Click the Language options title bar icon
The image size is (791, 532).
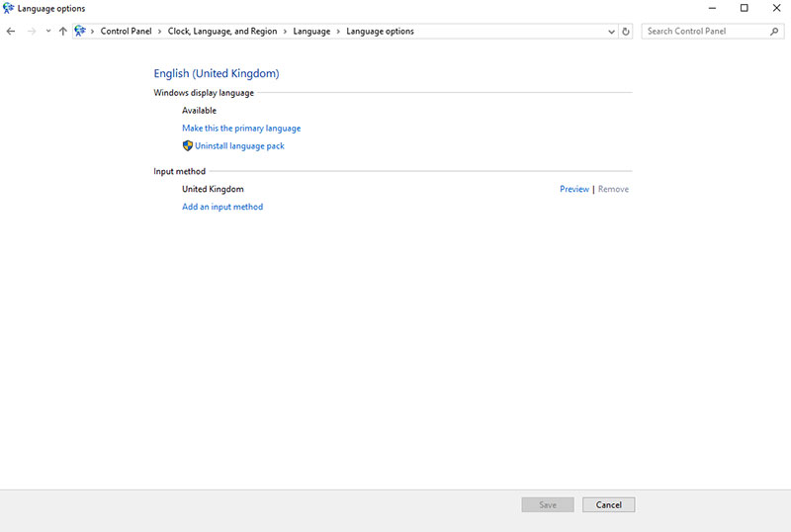coord(9,9)
